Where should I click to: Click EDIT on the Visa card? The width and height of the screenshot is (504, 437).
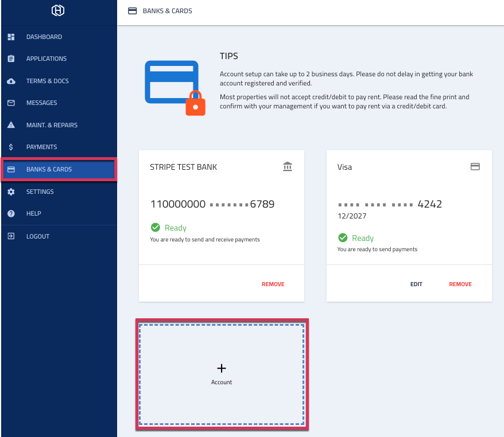pyautogui.click(x=416, y=284)
